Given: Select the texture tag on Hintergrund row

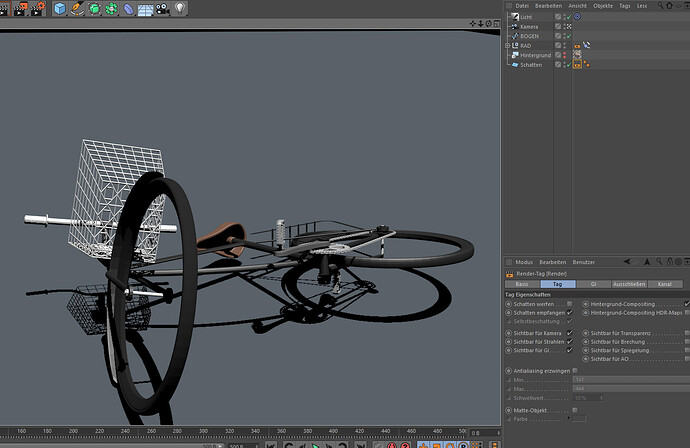Looking at the screenshot, I should 577,55.
